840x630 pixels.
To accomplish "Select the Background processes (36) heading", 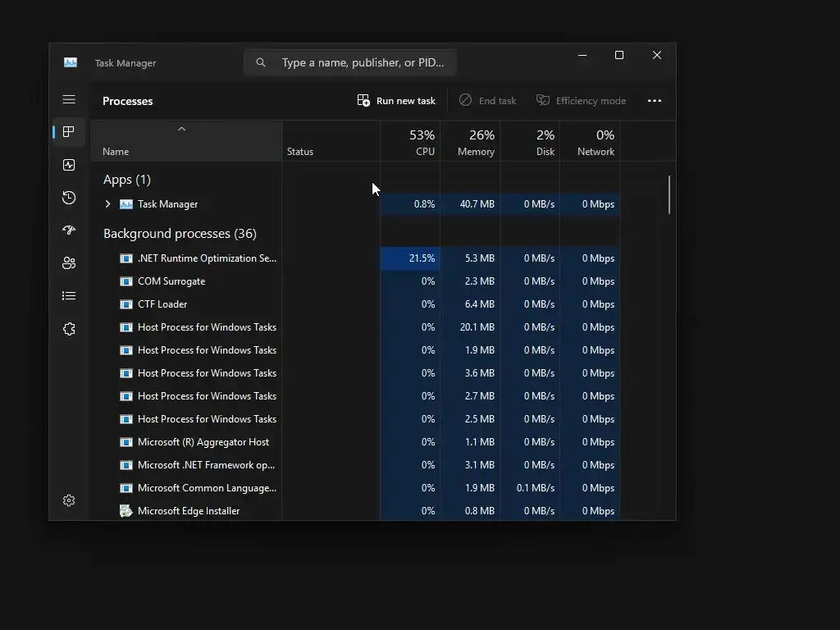I will click(x=180, y=234).
